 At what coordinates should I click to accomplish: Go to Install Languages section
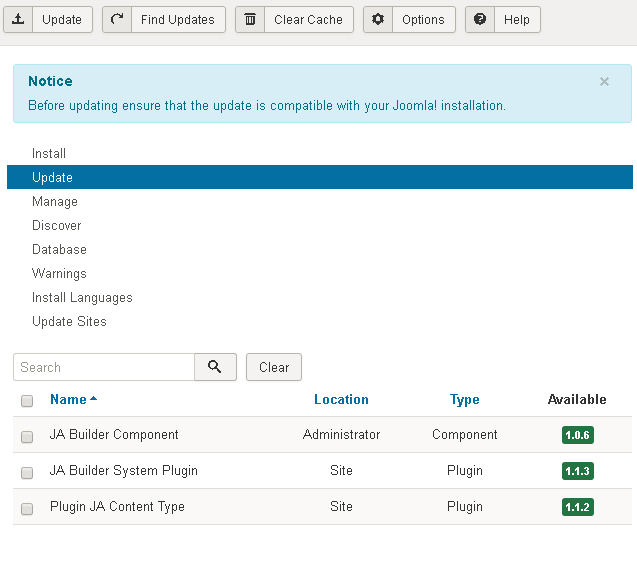[82, 298]
